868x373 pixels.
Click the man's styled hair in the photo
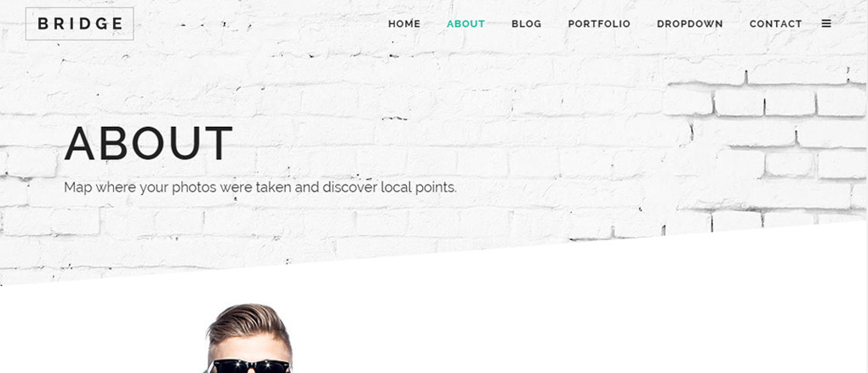(249, 323)
